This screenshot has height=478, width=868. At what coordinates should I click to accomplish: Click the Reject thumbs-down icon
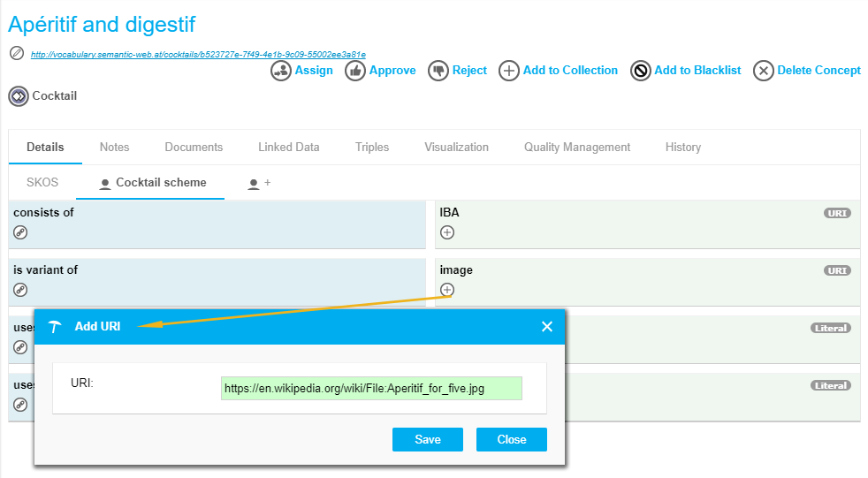pos(438,71)
